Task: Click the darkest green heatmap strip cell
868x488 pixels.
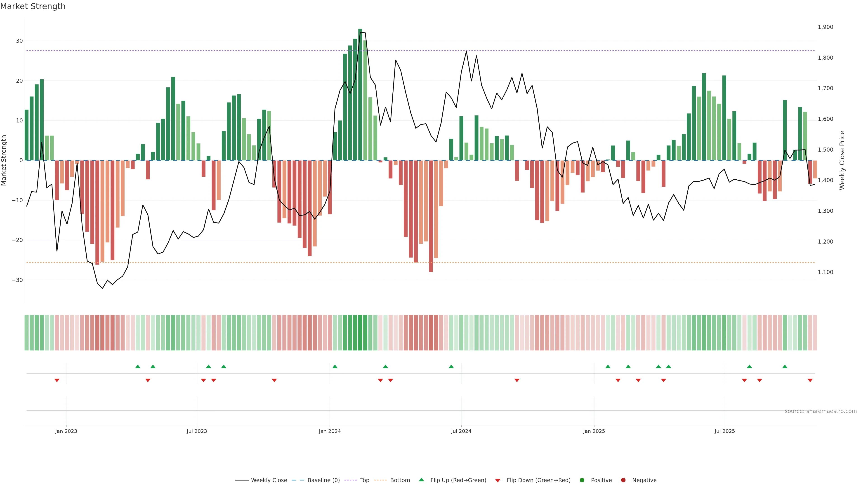Action: [x=360, y=333]
